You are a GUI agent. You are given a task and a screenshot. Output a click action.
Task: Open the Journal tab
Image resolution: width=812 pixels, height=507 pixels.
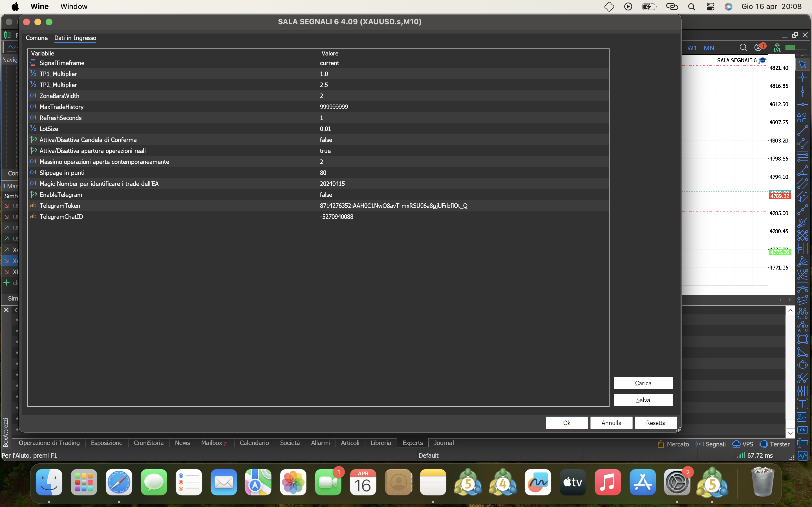(443, 443)
